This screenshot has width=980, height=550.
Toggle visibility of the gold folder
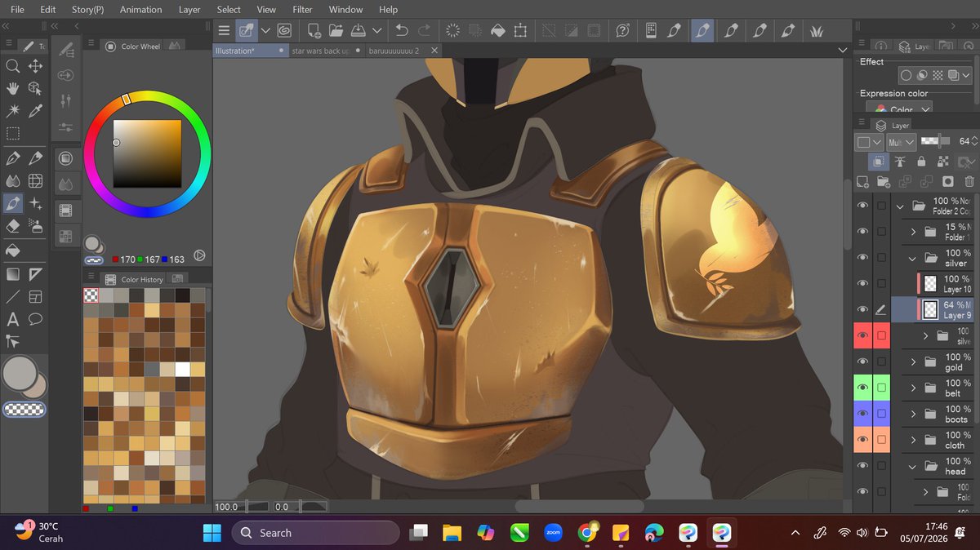click(862, 361)
